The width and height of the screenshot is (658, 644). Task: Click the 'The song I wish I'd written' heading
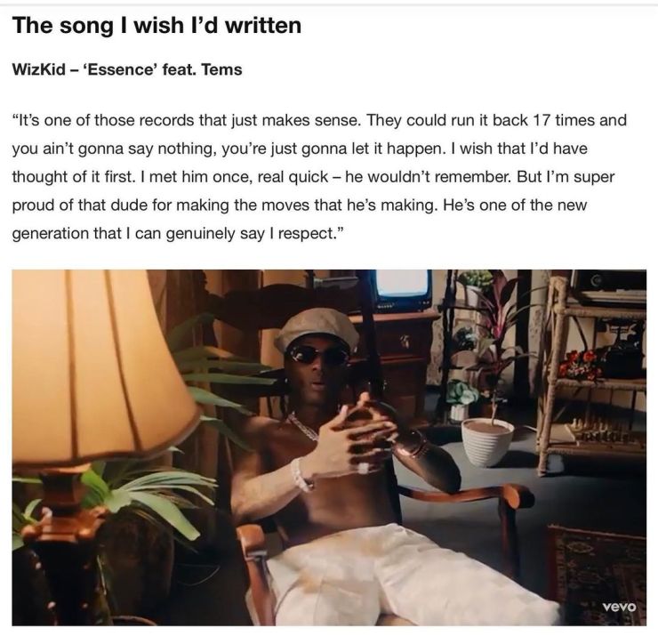(x=156, y=26)
